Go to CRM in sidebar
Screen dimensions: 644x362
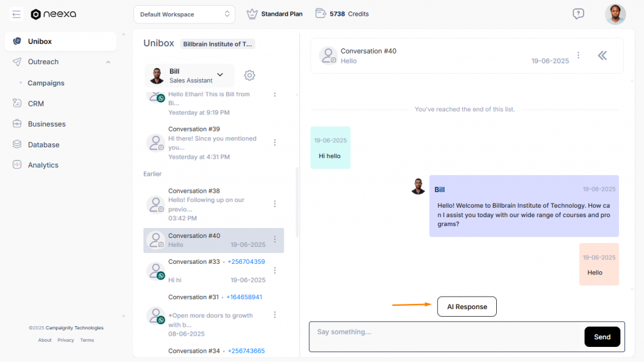click(36, 103)
